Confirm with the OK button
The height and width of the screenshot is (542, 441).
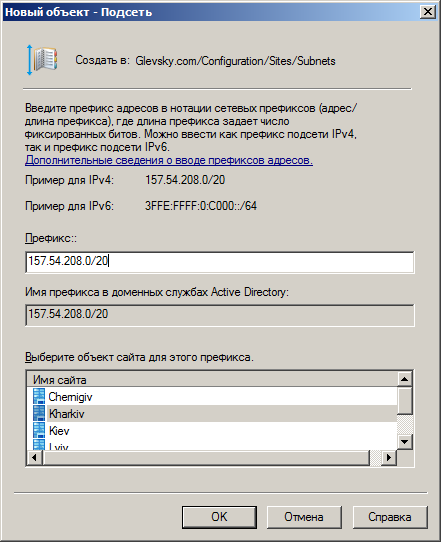click(x=219, y=517)
